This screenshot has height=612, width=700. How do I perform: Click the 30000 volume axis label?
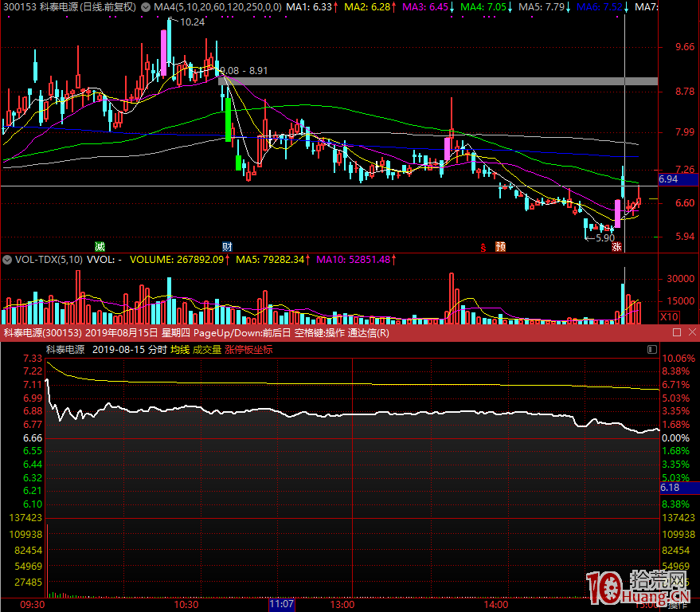coord(681,279)
